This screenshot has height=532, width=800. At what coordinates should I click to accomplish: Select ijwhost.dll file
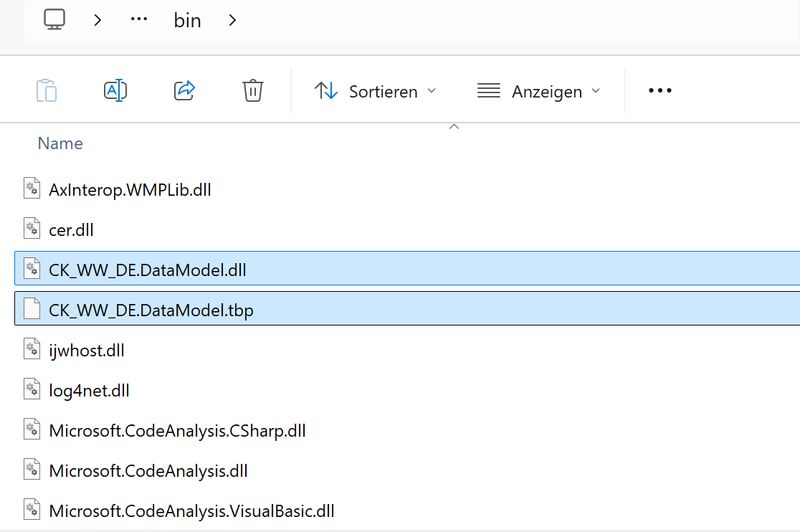[87, 351]
